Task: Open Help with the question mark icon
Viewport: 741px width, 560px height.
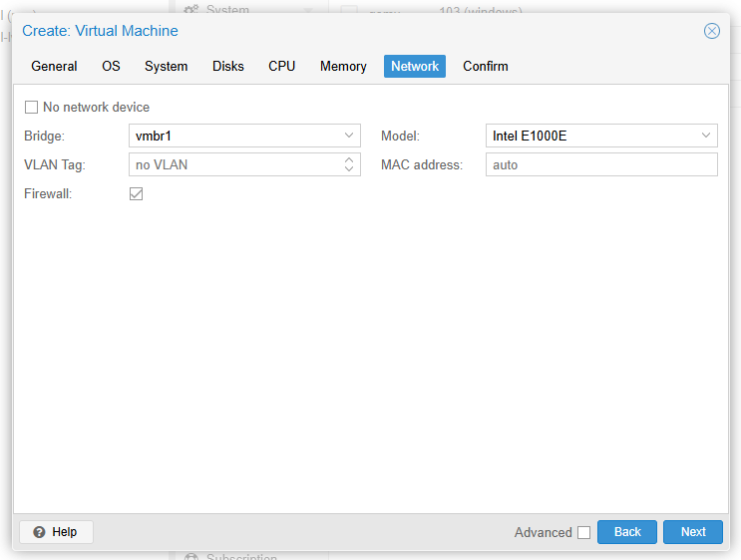Action: pos(40,532)
